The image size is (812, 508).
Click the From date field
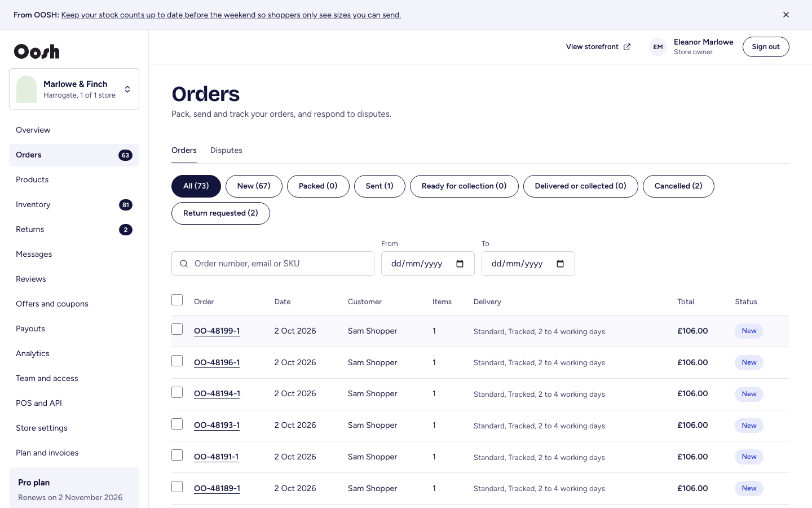click(x=428, y=264)
